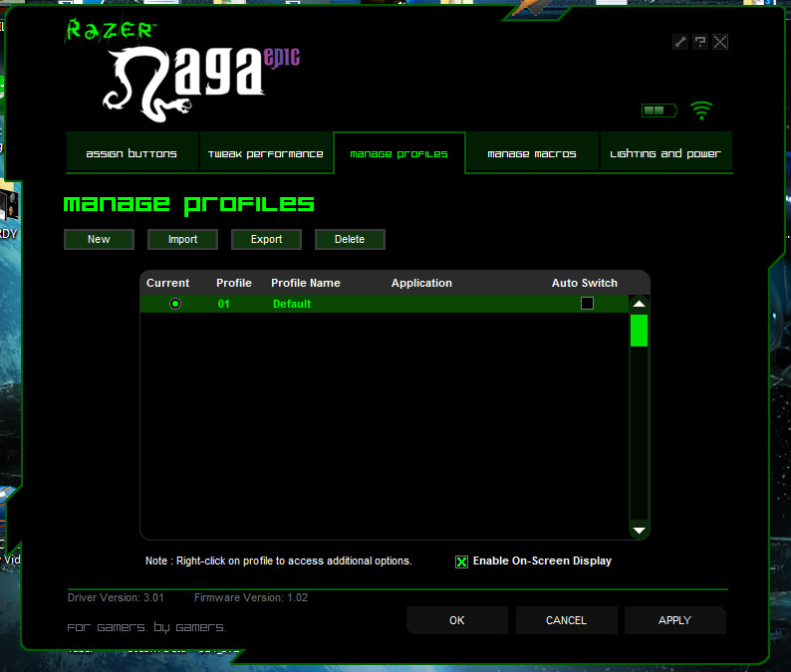The height and width of the screenshot is (672, 791).
Task: Select the Default profile radio button
Action: coord(175,304)
